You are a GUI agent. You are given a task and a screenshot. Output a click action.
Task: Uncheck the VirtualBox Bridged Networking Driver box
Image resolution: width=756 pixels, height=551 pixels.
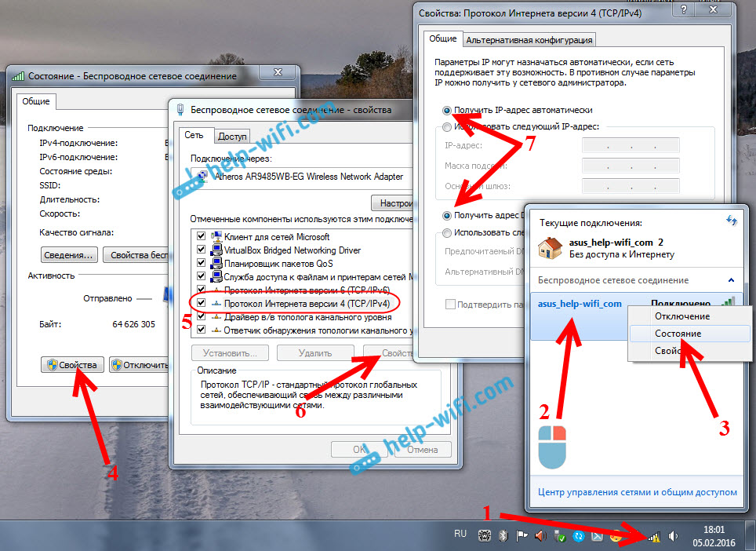202,250
